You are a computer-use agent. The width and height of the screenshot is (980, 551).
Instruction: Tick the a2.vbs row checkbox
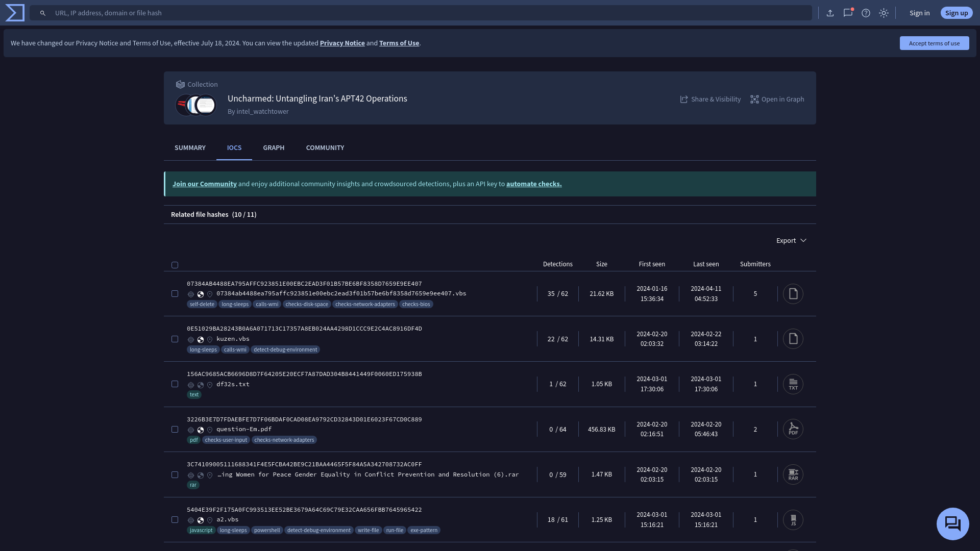click(x=175, y=520)
